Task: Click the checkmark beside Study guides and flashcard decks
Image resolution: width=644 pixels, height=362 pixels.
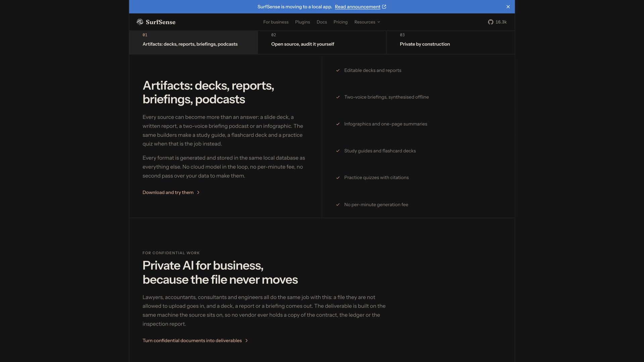Action: 338,151
